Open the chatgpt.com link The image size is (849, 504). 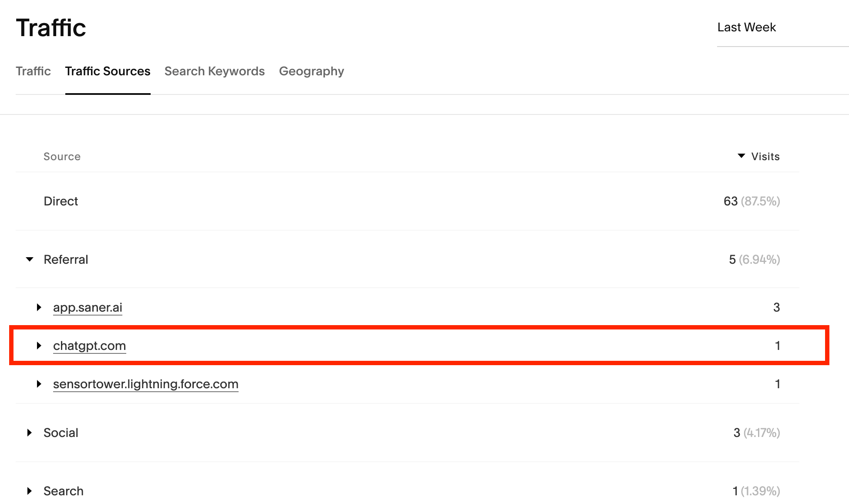(89, 346)
